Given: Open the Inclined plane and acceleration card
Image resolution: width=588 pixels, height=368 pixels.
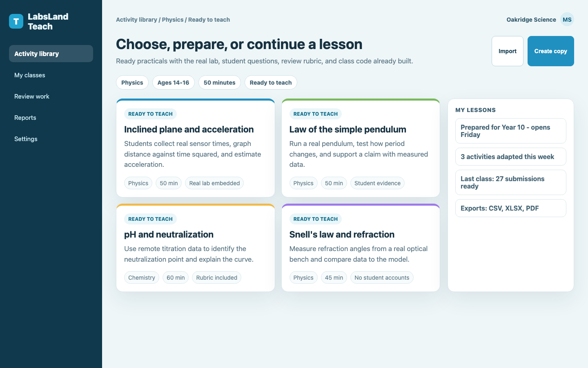Looking at the screenshot, I should [x=196, y=148].
